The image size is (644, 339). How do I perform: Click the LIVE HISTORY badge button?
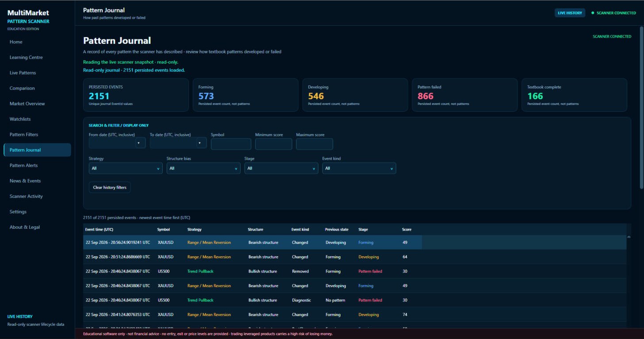tap(570, 13)
